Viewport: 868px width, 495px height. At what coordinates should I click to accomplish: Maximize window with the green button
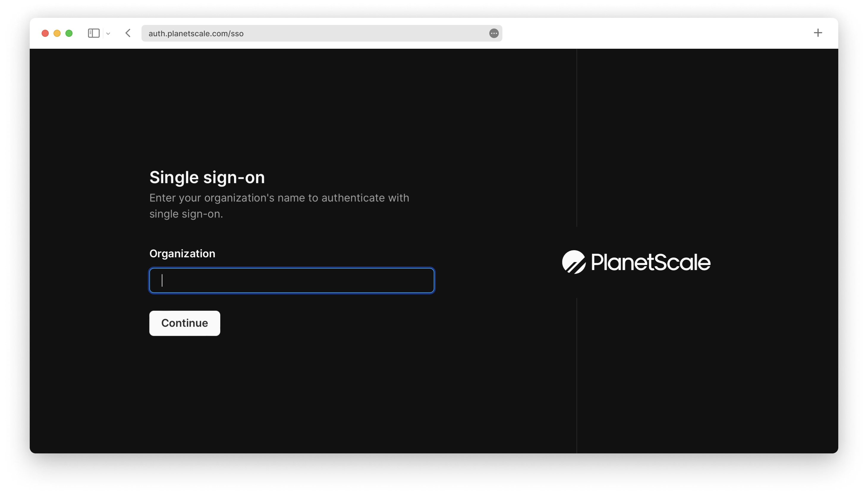tap(69, 33)
